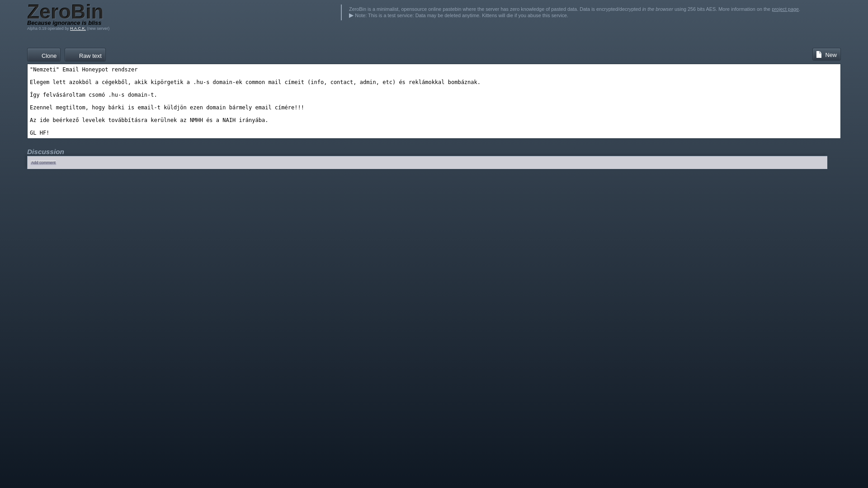Click the line mentioning NMHH és a NAIH

click(149, 120)
